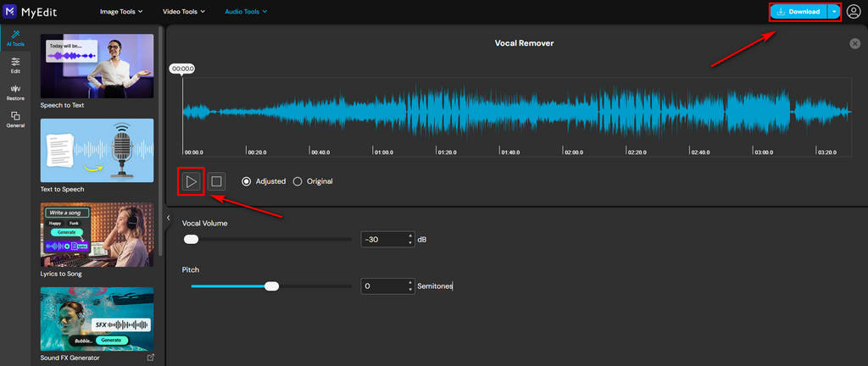The height and width of the screenshot is (366, 868).
Task: Open the Sound FX Generator thumbnail
Action: [x=97, y=319]
